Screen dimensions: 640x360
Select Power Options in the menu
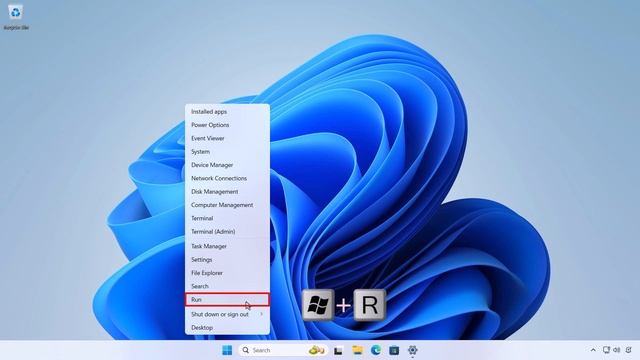pos(227,125)
